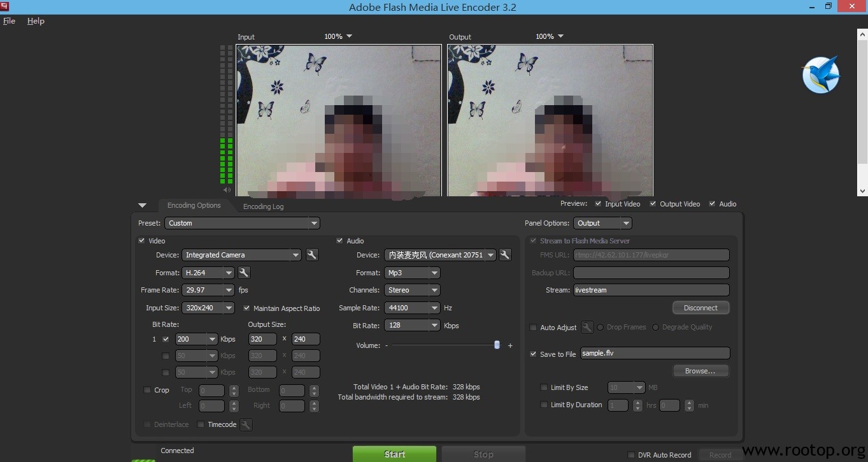Viewport: 868px width, 462px height.
Task: Open the Panel Options dropdown
Action: coord(602,223)
